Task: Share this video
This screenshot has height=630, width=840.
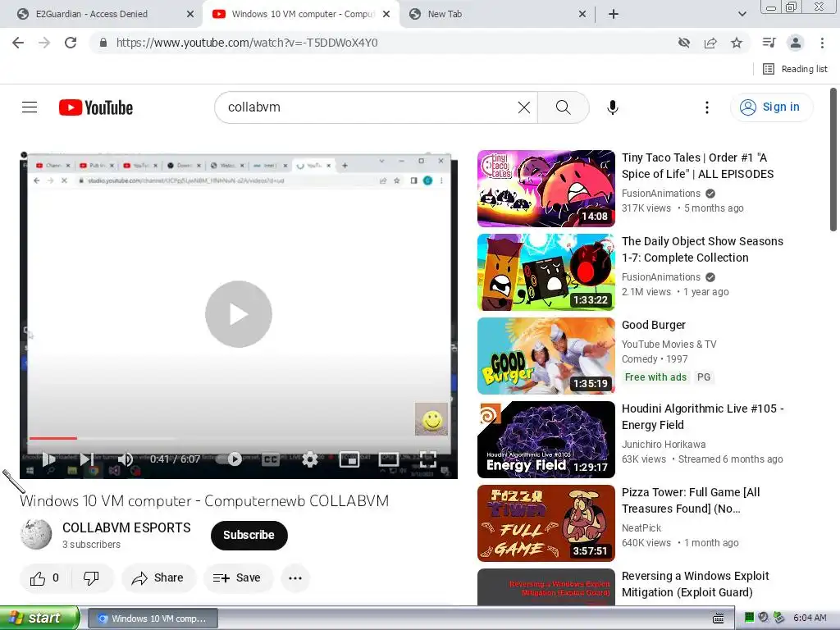Action: pyautogui.click(x=158, y=578)
